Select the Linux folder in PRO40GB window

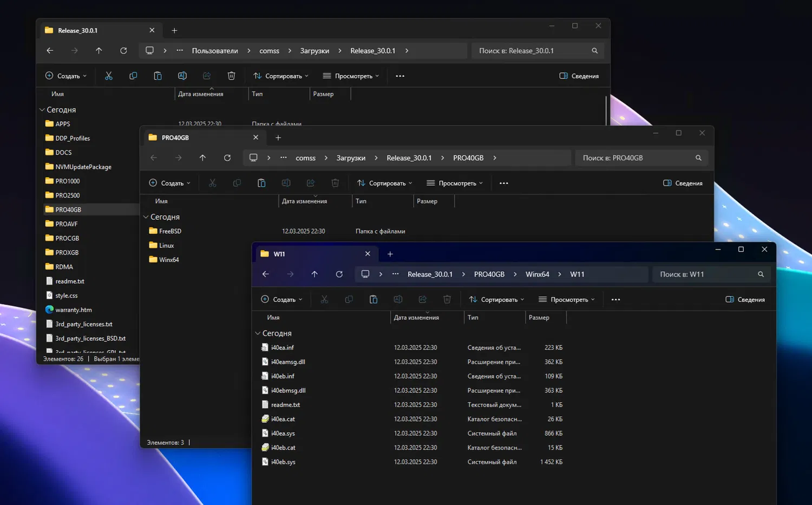tap(166, 245)
